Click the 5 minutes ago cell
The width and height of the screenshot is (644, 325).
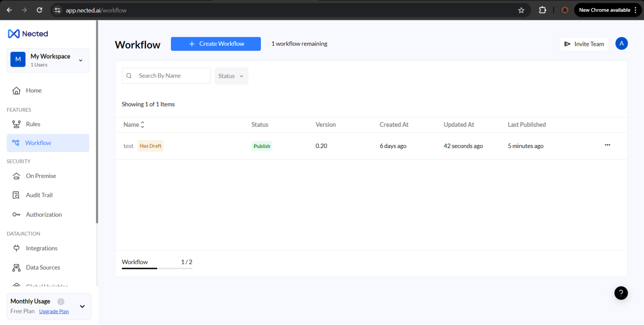525,146
